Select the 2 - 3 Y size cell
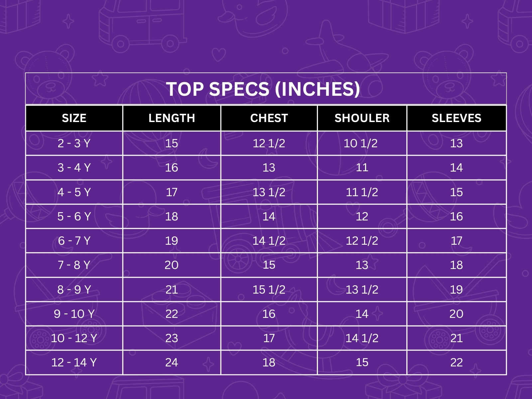This screenshot has width=532, height=399. point(74,143)
